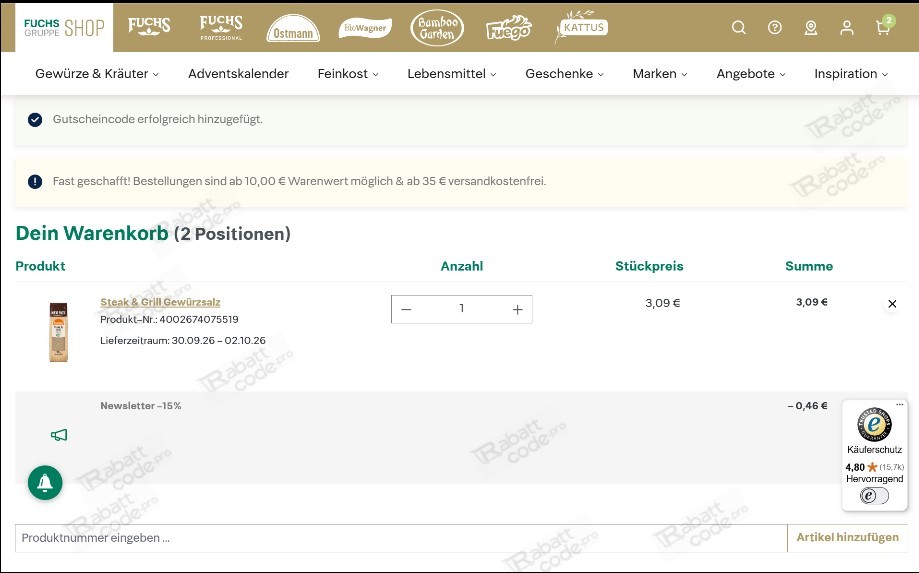Click the 'Dein Warenkorb' heading
Screen dimensions: 919x573
92,233
